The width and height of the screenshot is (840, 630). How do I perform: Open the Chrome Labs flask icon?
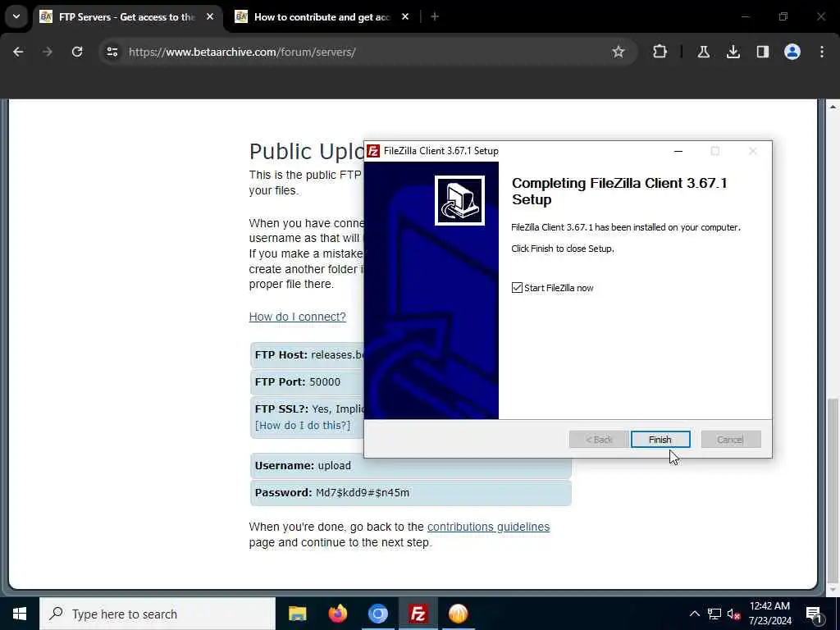click(703, 52)
